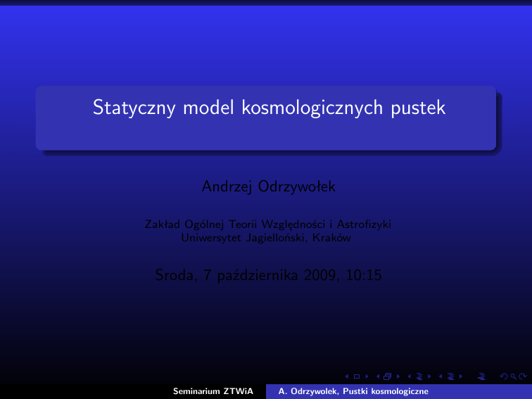Screen dimensions: 532x399
Task: Click the presentation outline icon near the end
Action: 481,378
